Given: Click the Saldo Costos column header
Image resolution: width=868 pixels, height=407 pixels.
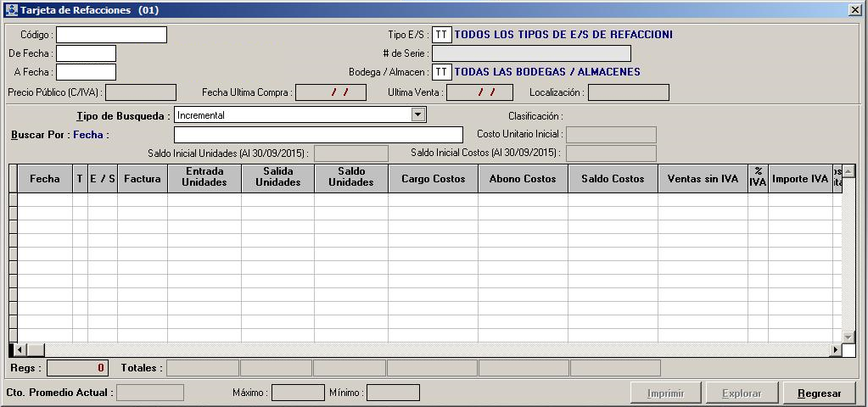Looking at the screenshot, I should (x=613, y=179).
